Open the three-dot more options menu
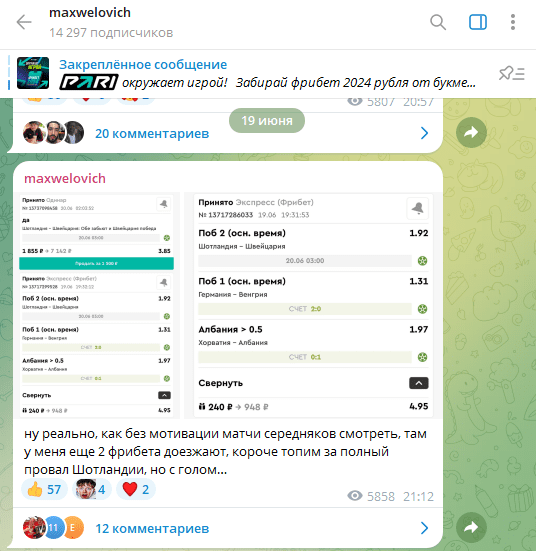This screenshot has height=551, width=536. tap(513, 22)
